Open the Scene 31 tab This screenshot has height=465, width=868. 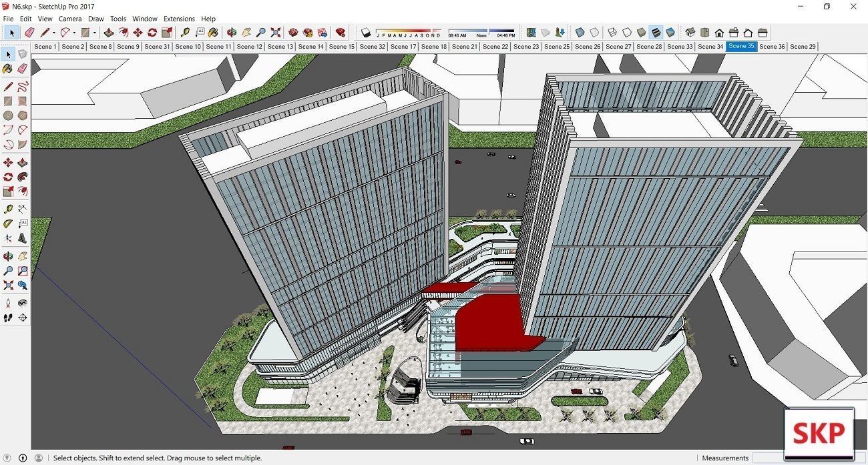157,47
